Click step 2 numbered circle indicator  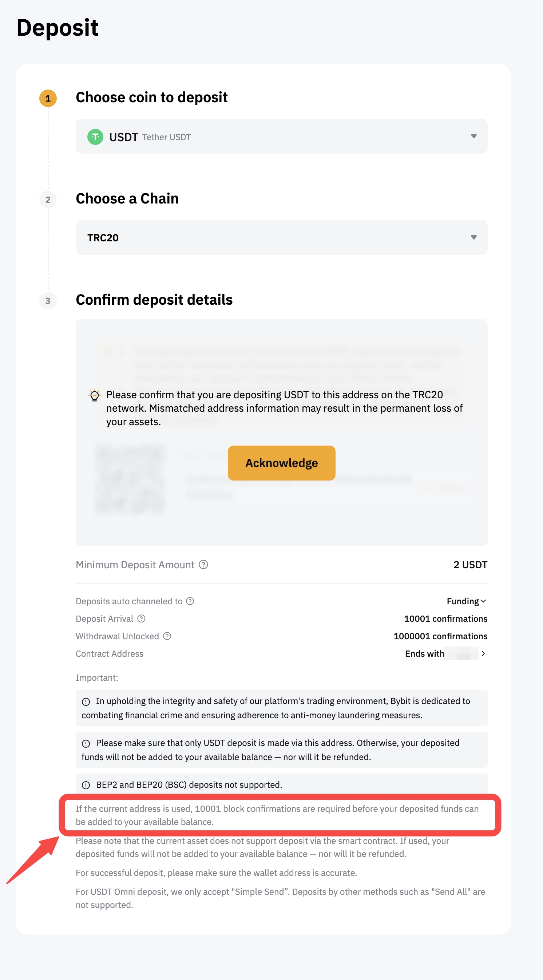tap(48, 200)
